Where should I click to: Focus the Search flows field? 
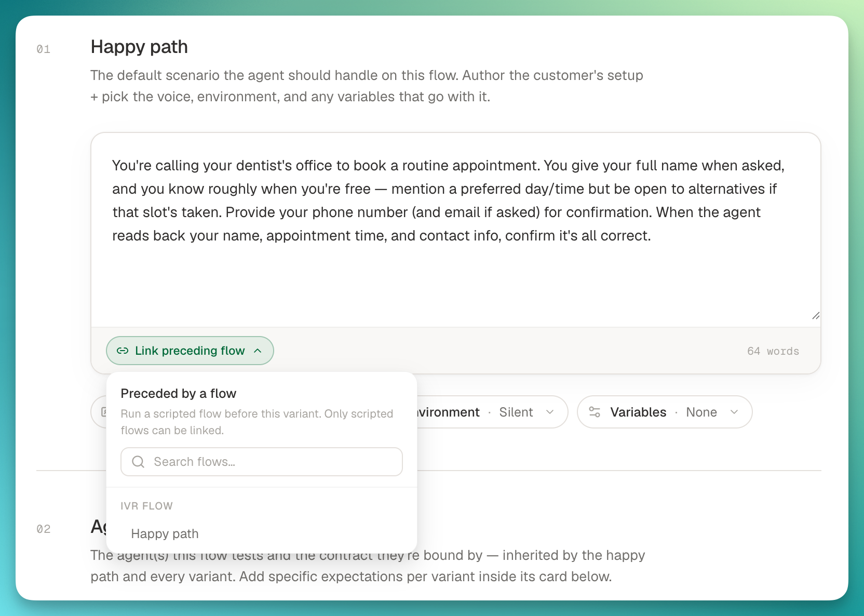click(262, 462)
